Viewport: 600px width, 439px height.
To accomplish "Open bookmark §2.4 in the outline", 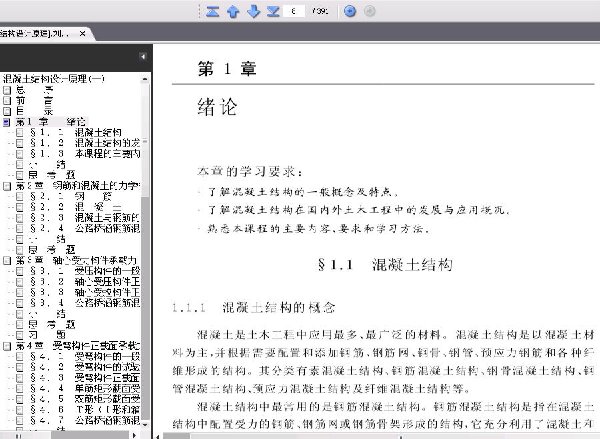I will click(x=85, y=228).
